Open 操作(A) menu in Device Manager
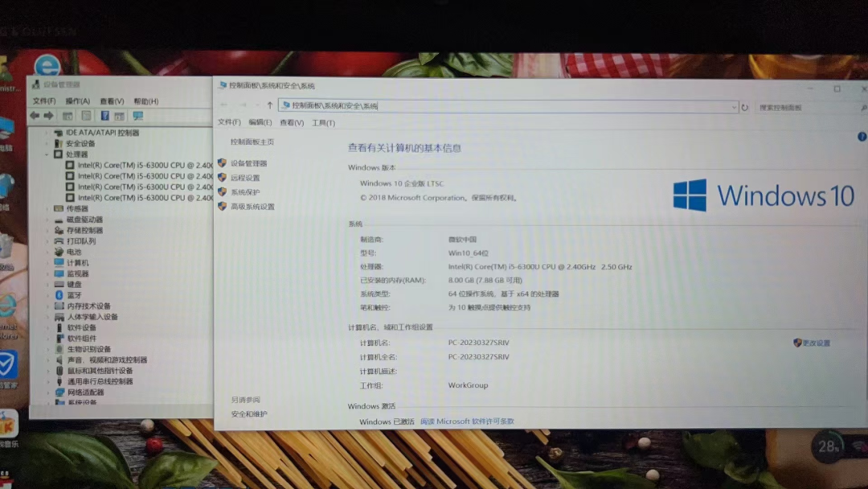868x489 pixels. (77, 101)
